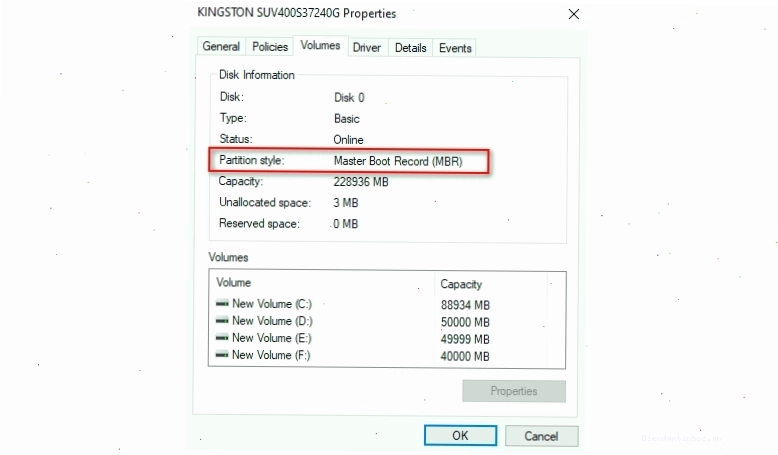Close the KINGSTON Properties dialog
Viewport: 778px width, 455px height.
pos(574,14)
